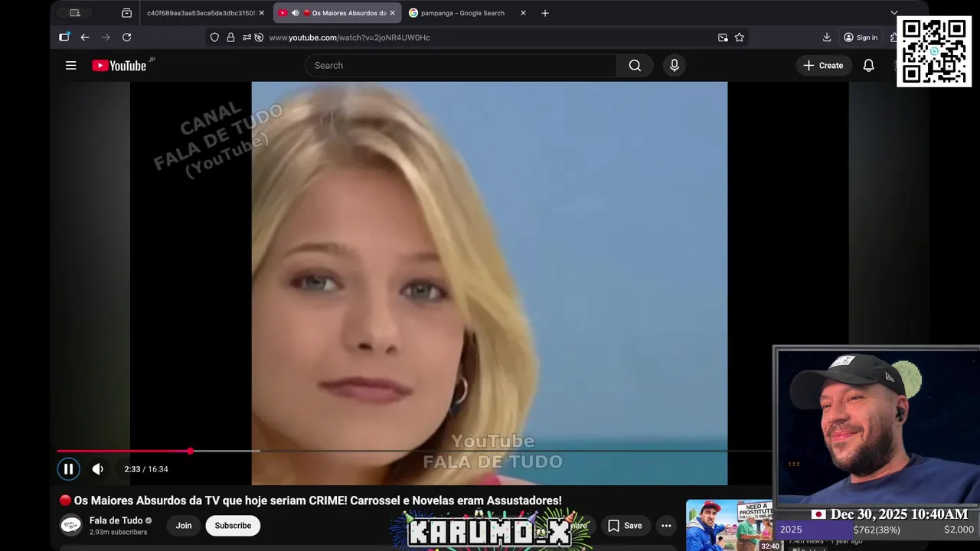
Task: Open a new browser tab
Action: pos(545,13)
